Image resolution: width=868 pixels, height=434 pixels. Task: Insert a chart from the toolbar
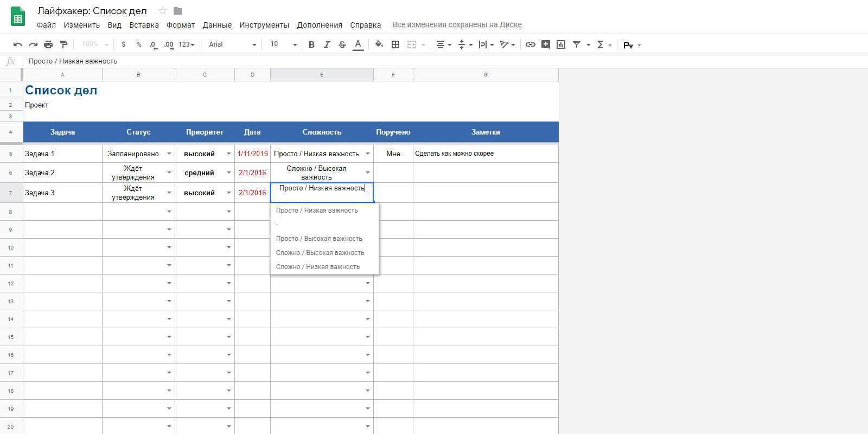point(561,44)
